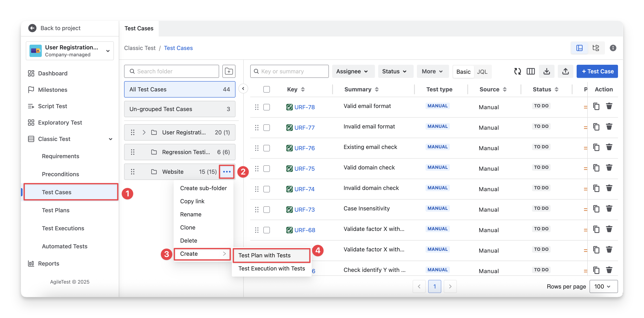Check the box for URF-77 row
This screenshot has width=644, height=318.
266,128
